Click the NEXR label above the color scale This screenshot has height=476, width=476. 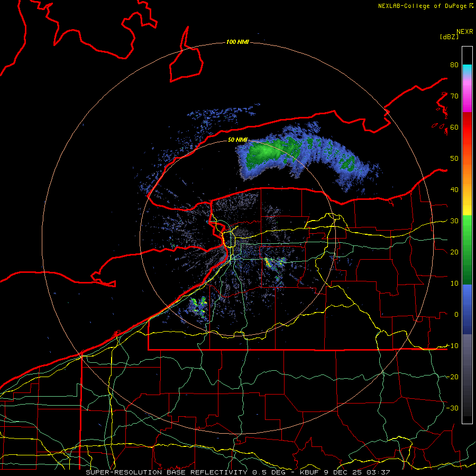(x=465, y=32)
